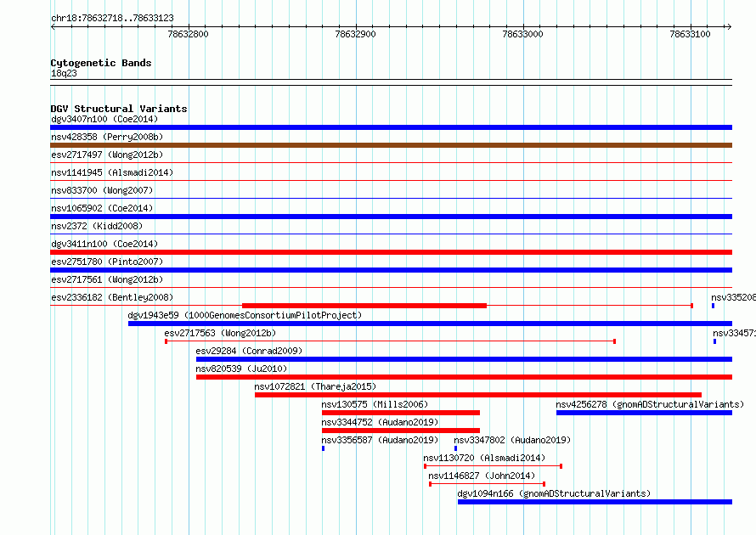
Task: Open variant nsv130575 (Mills2006) label
Action: 375,404
